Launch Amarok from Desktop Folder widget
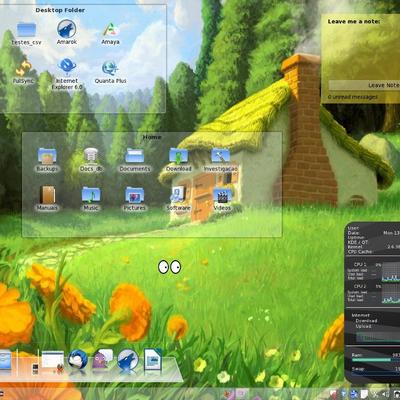The width and height of the screenshot is (400, 400). point(67,32)
